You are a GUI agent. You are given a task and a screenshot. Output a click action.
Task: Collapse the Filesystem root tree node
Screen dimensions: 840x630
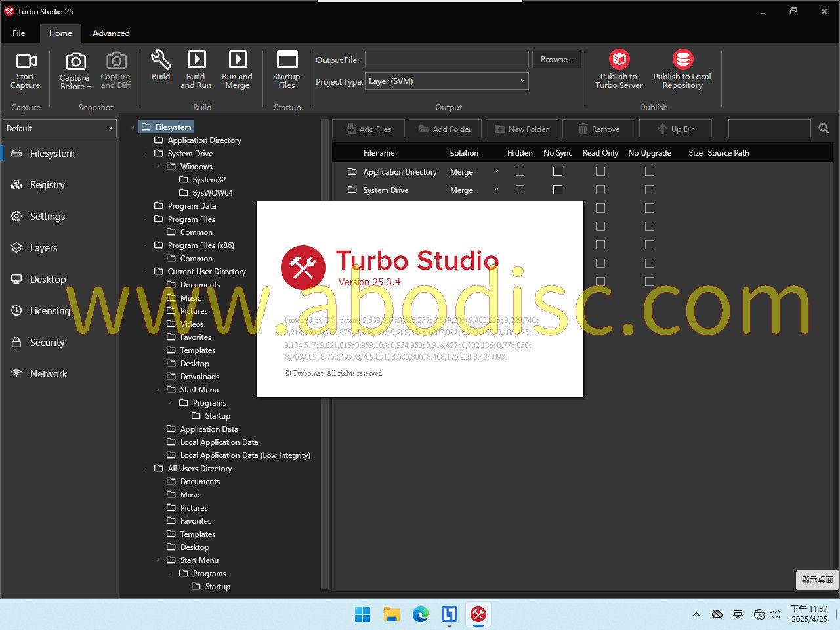133,127
